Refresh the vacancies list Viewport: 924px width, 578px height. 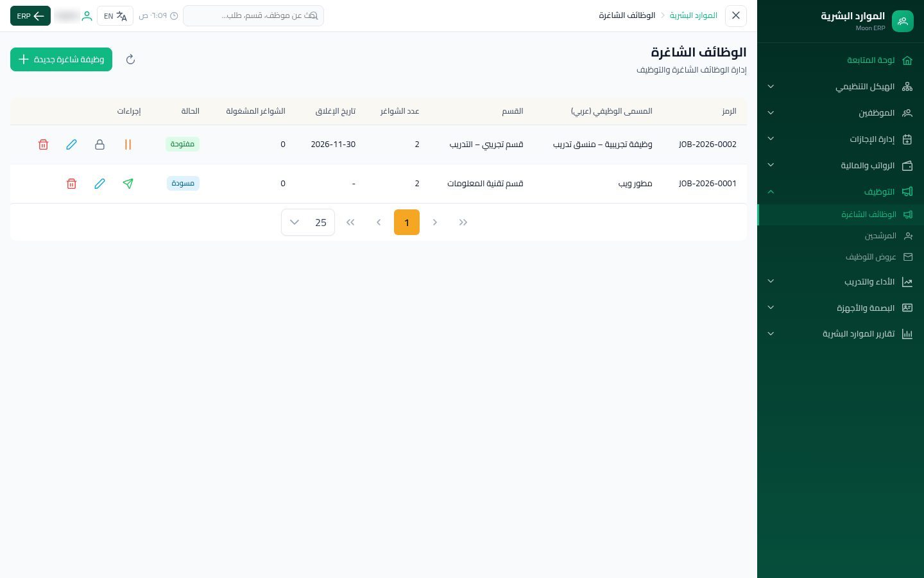130,60
